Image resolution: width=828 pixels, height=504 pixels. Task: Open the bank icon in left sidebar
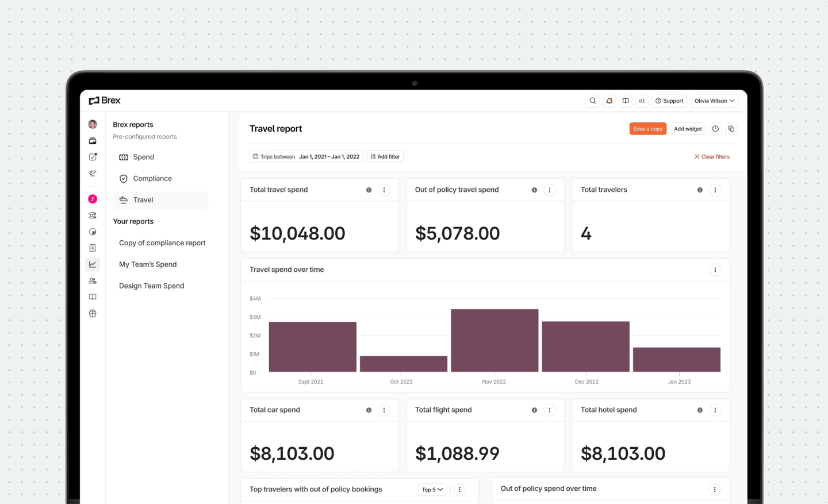93,216
